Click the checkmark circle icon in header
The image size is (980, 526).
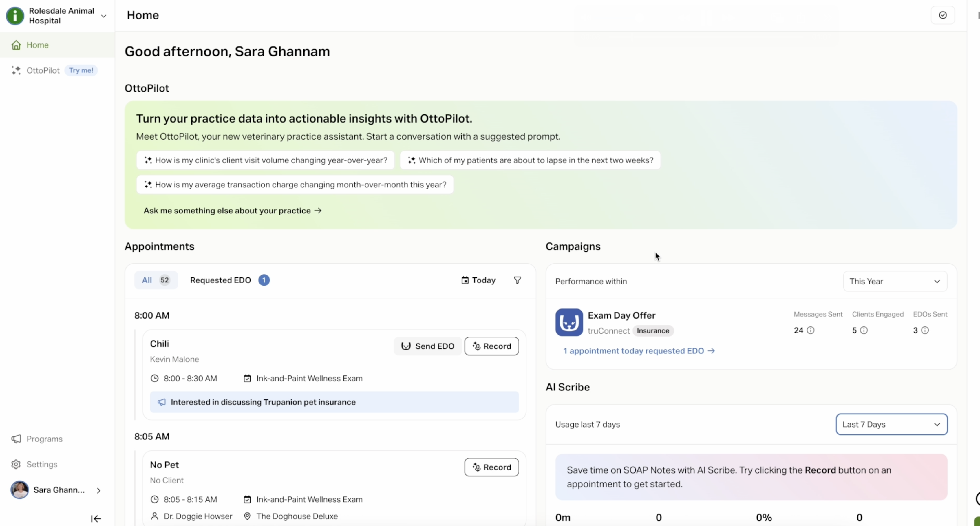pos(943,15)
